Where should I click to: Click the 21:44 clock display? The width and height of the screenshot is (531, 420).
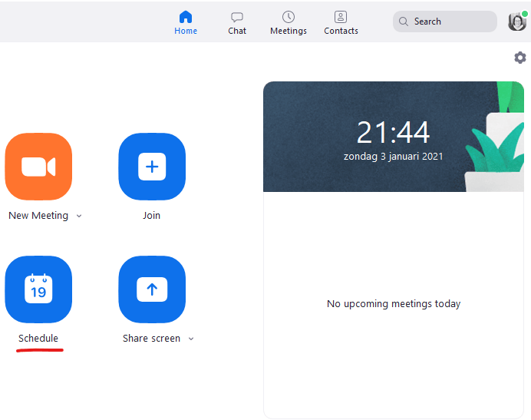[x=393, y=133]
